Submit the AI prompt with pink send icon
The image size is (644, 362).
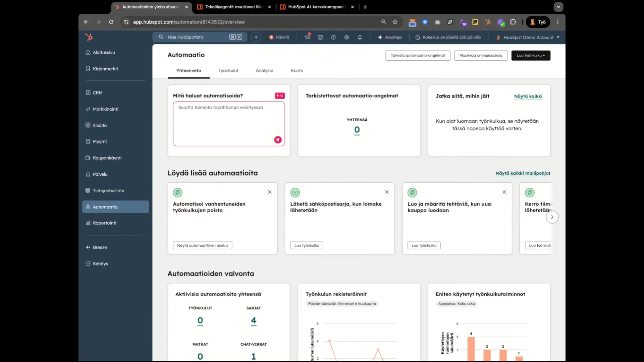point(278,140)
